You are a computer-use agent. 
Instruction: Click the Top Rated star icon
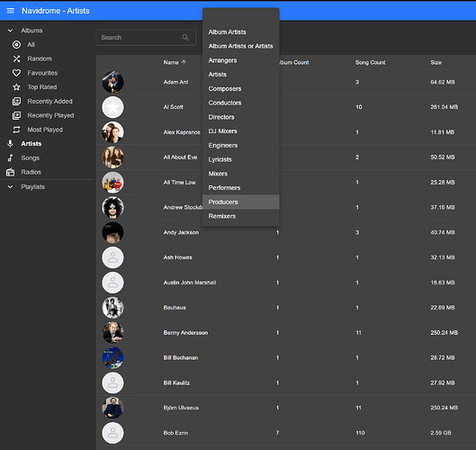16,87
